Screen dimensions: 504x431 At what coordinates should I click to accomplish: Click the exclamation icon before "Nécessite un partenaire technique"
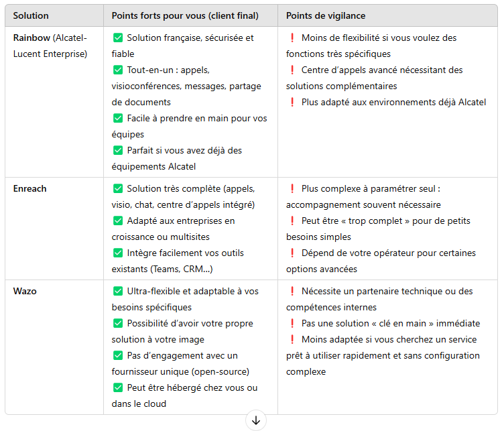pos(292,292)
